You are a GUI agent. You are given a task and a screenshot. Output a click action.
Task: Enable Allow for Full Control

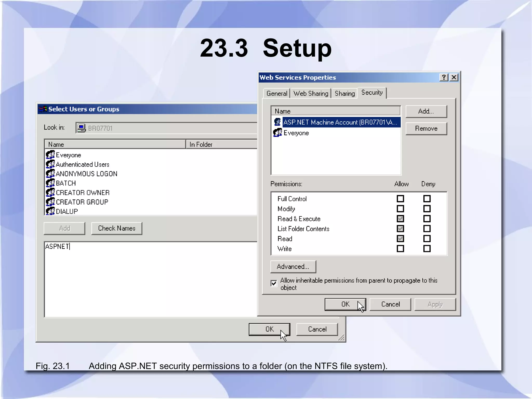[400, 199]
